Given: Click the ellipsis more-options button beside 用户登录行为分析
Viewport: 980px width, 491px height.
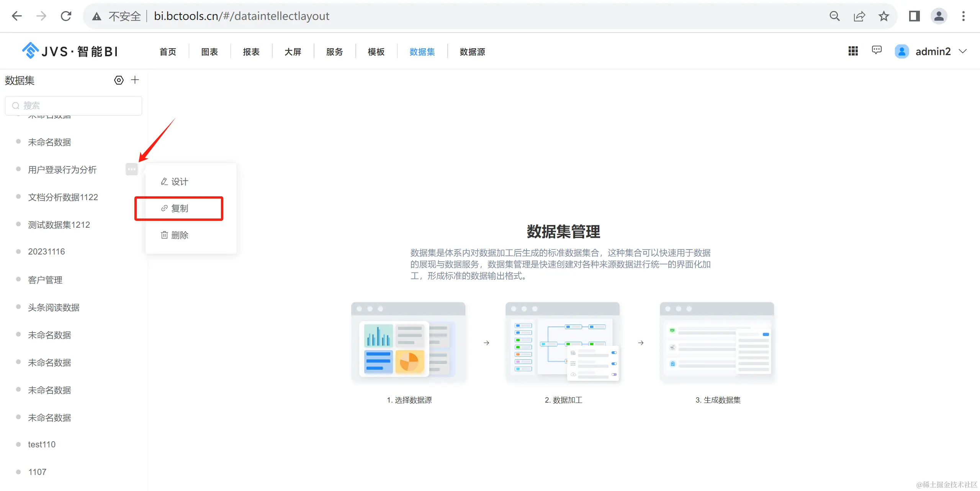Looking at the screenshot, I should (x=131, y=169).
